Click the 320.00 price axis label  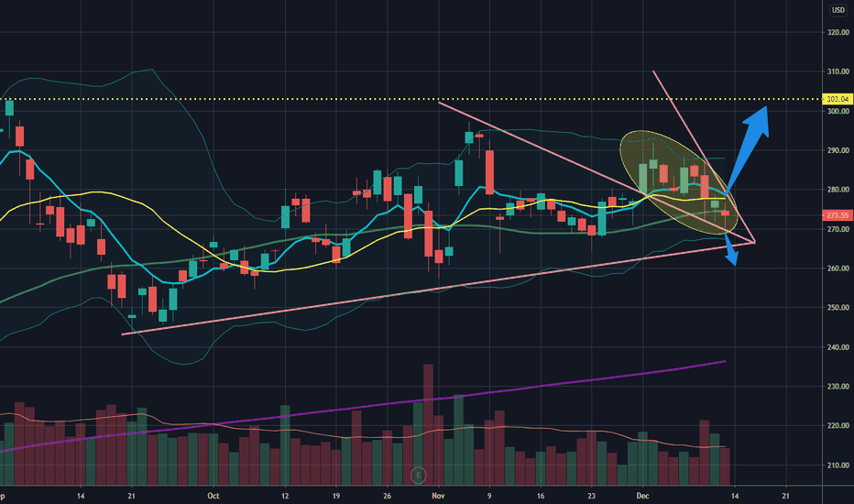838,32
